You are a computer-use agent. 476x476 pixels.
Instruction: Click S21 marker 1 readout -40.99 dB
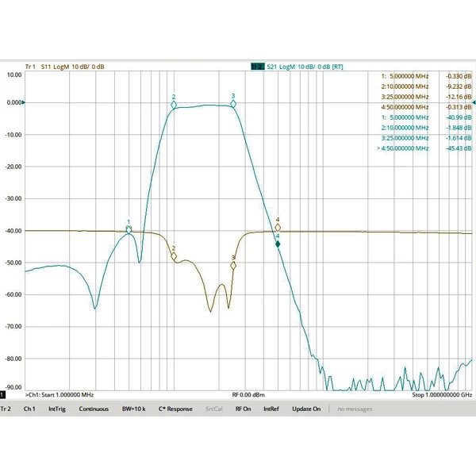pyautogui.click(x=426, y=117)
